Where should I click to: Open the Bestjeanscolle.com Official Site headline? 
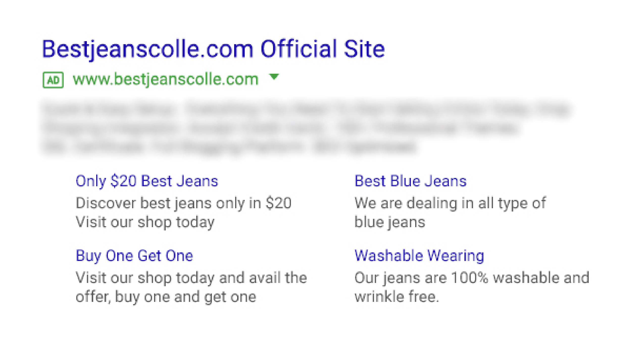(213, 49)
